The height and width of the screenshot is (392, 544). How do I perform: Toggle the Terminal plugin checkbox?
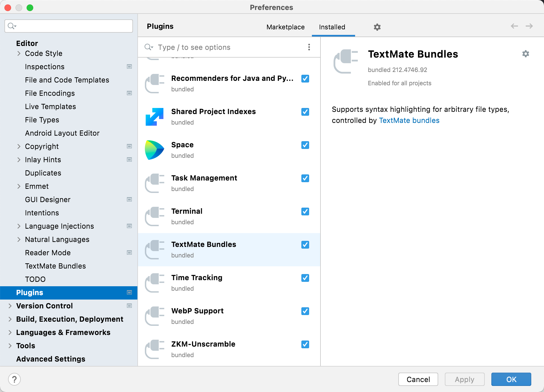[305, 212]
